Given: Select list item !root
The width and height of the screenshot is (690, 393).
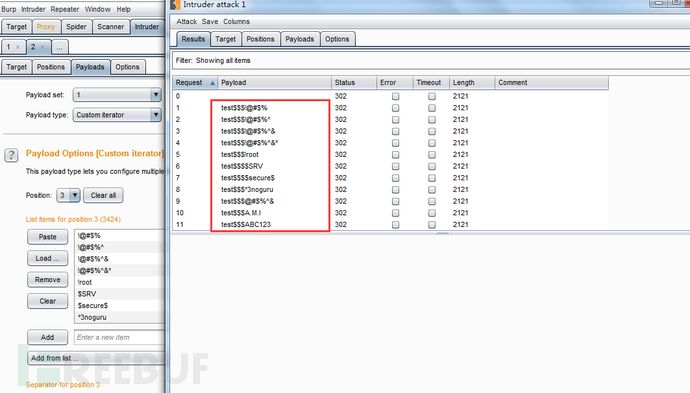Looking at the screenshot, I should tap(120, 282).
